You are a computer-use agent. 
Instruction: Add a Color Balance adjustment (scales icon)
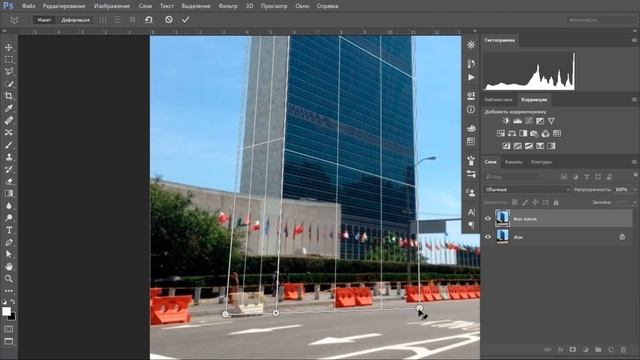pyautogui.click(x=512, y=133)
